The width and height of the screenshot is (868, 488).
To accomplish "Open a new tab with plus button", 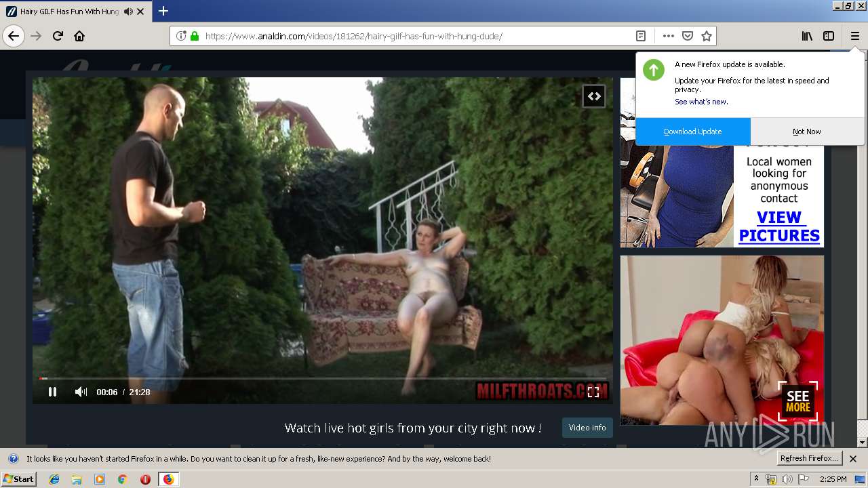I will point(163,11).
